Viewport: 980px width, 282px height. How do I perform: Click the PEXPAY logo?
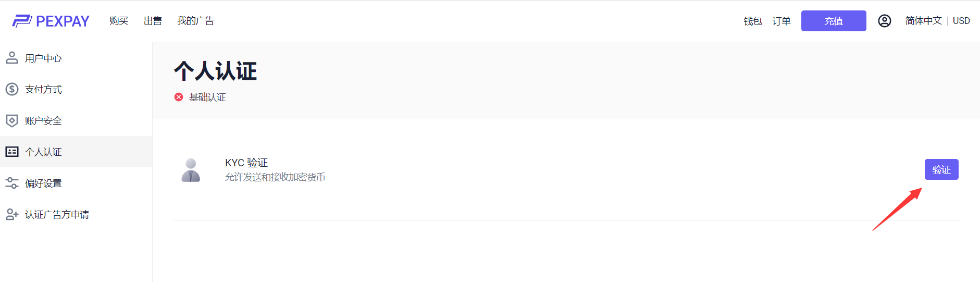(x=51, y=21)
